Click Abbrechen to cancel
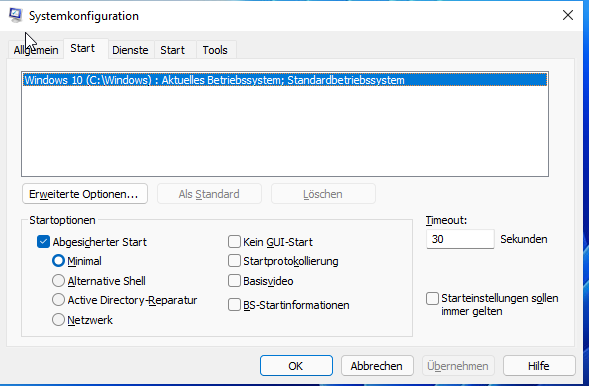Image resolution: width=589 pixels, height=386 pixels. pos(377,366)
